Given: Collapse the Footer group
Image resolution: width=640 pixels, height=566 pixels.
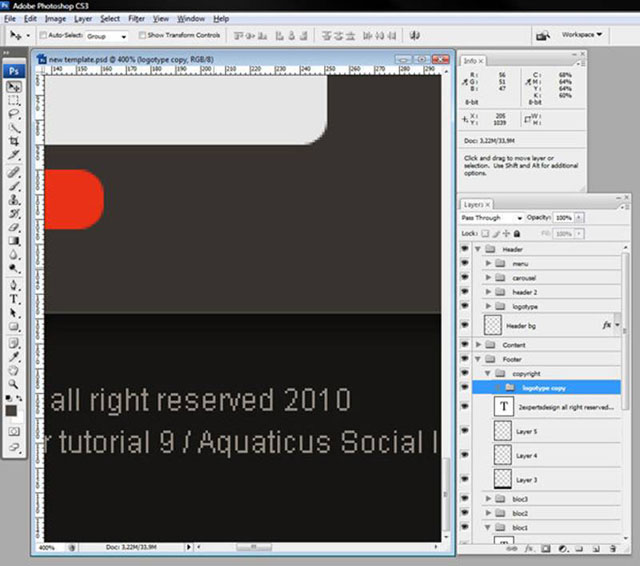Looking at the screenshot, I should 478,359.
